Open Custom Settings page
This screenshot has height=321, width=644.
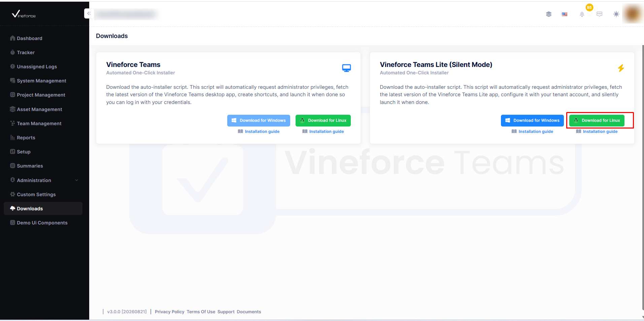[43, 194]
